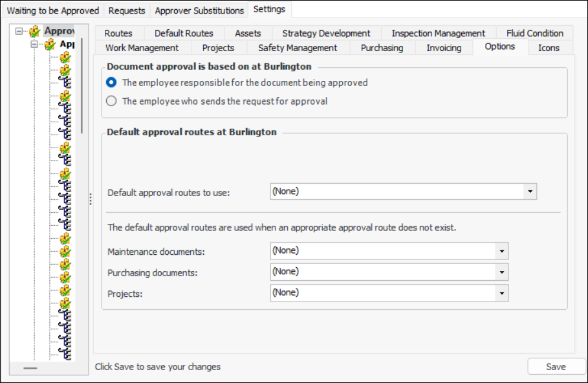Expand the Purchasing documents dropdown list
The height and width of the screenshot is (383, 588).
[501, 272]
